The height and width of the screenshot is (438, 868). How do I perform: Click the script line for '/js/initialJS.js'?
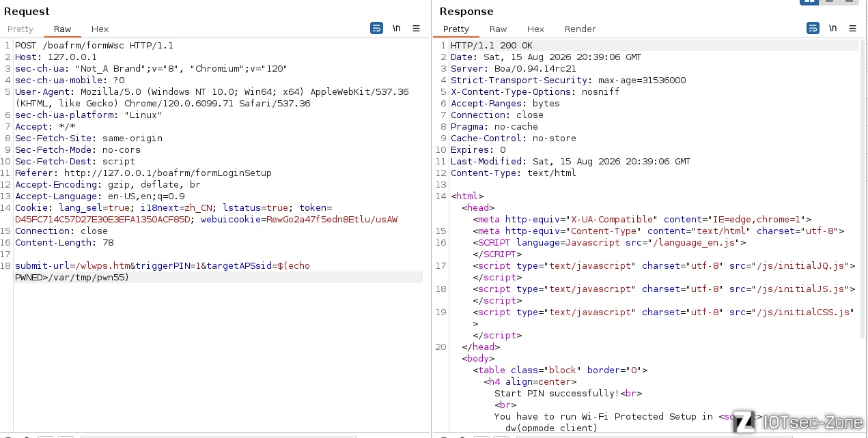tap(664, 289)
